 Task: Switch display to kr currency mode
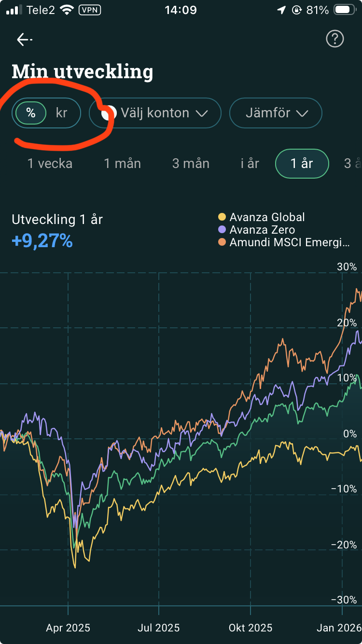click(x=61, y=113)
